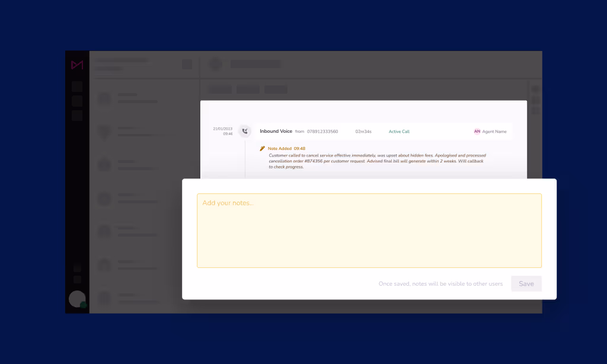Viewport: 607px width, 364px height.
Task: Click the Agent Name label
Action: coord(494,132)
